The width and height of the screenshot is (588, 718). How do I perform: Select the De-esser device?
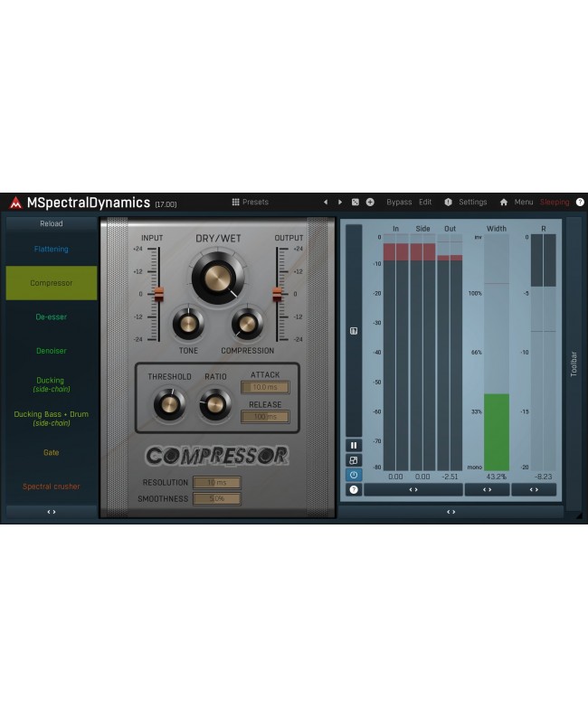pos(52,316)
